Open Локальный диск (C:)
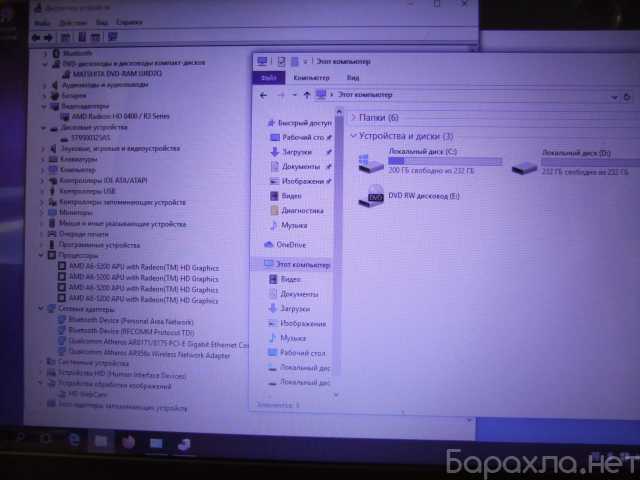Viewport: 640px width, 480px height. (x=430, y=162)
